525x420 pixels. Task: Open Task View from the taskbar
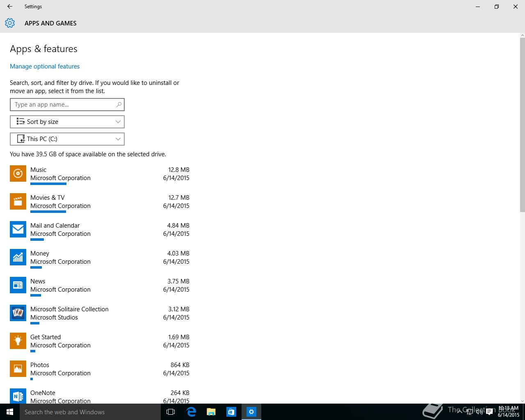171,412
